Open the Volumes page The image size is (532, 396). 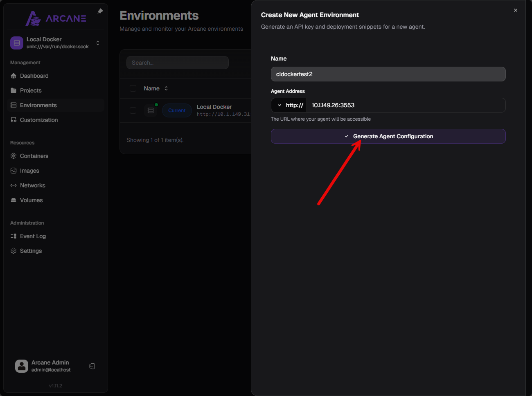coord(31,200)
